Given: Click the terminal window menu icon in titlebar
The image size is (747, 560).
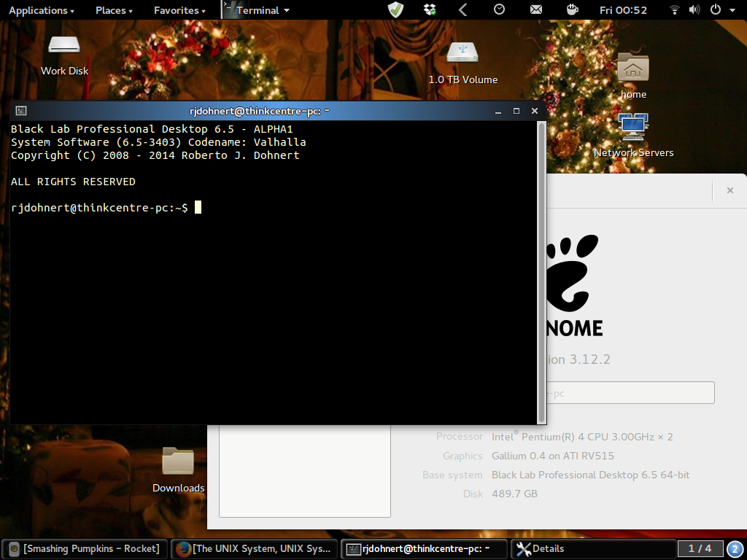Looking at the screenshot, I should [21, 111].
